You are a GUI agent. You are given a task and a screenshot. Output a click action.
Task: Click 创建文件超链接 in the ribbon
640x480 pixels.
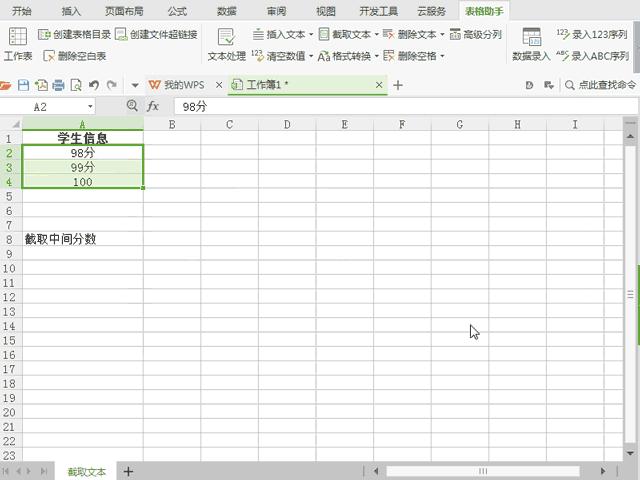click(x=156, y=34)
